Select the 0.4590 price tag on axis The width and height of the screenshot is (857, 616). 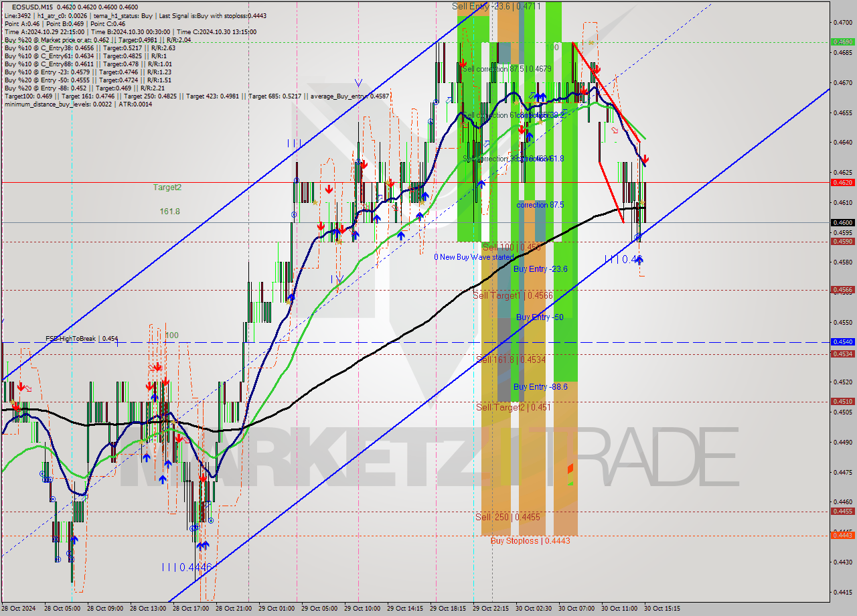(842, 241)
